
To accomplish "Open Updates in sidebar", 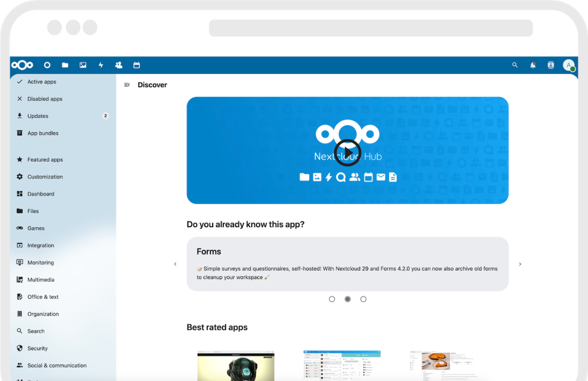I will [63, 116].
